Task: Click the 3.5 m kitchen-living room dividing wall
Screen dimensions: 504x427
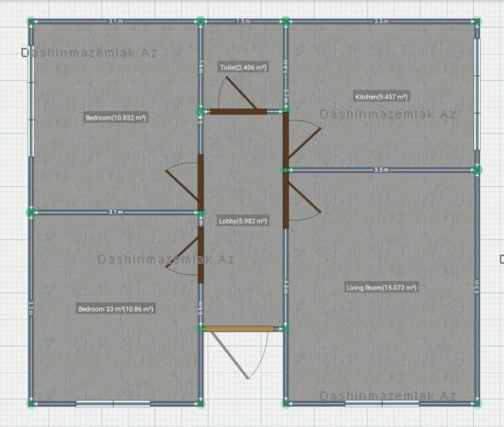Action: 382,170
